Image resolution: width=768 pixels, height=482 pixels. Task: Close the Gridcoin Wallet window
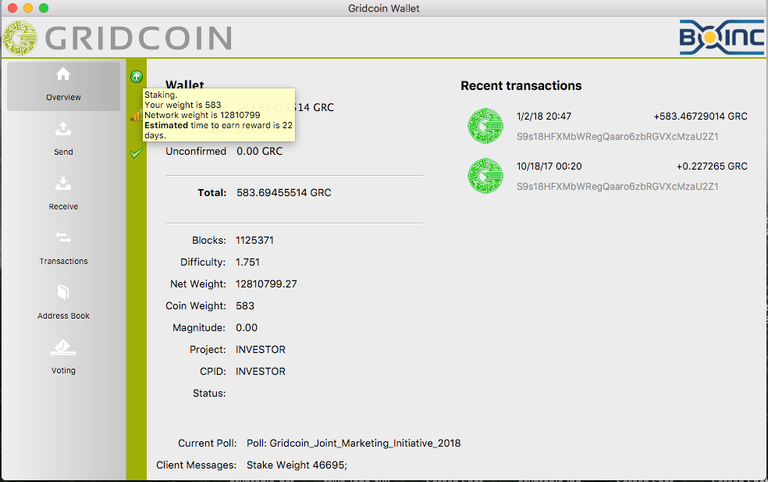click(x=13, y=8)
